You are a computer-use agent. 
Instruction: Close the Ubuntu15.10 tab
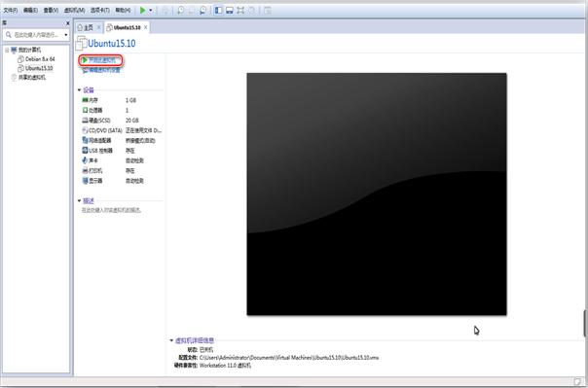pyautogui.click(x=145, y=27)
